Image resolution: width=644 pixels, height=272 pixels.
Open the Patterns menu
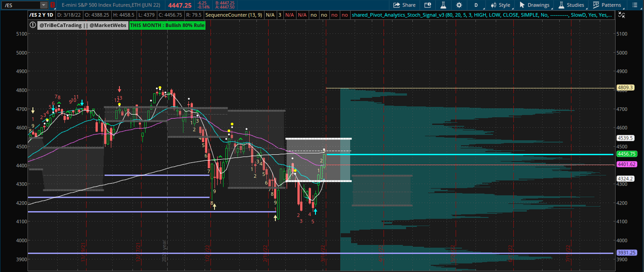(607, 5)
